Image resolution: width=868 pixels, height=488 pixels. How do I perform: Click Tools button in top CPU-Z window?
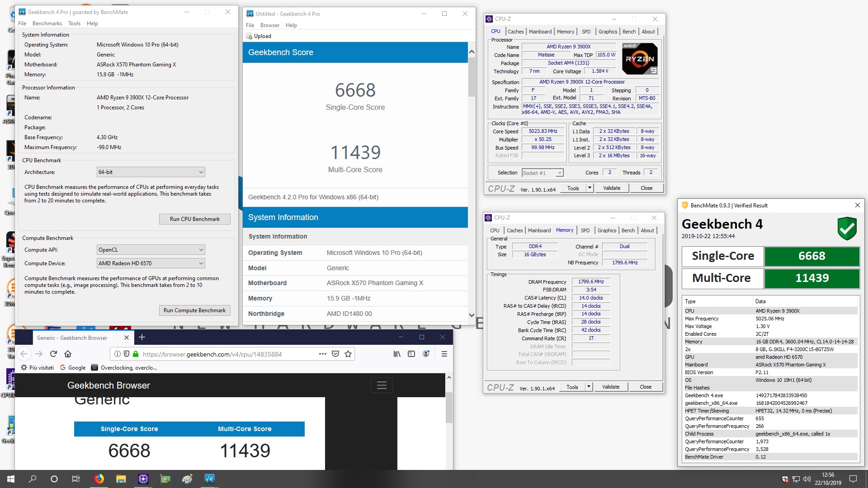pos(573,188)
